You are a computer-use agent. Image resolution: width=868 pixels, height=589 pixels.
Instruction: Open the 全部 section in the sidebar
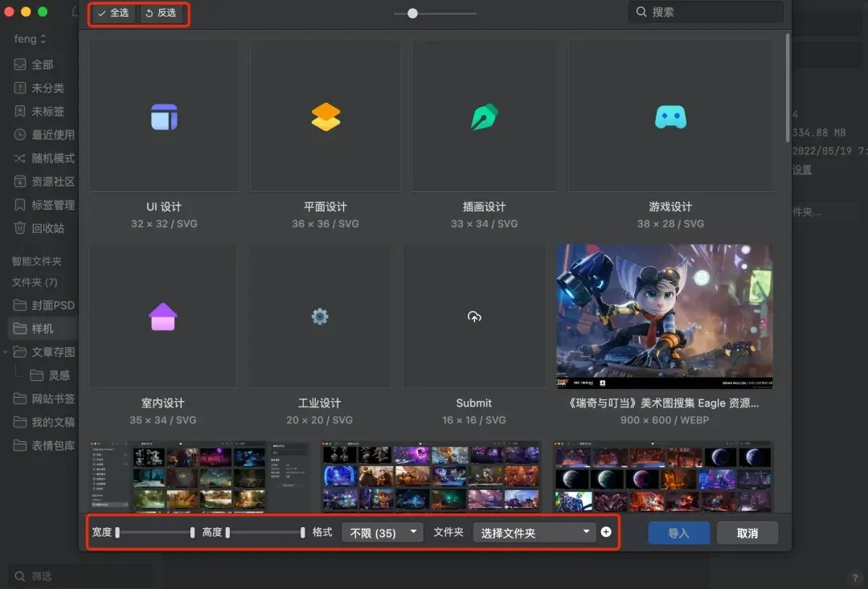pos(42,65)
